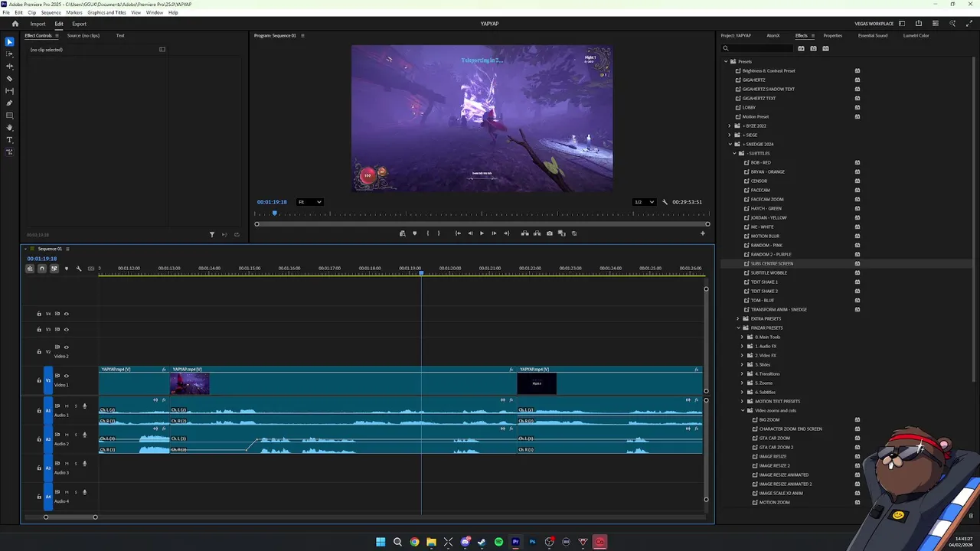
Task: Click the timeline playhead timecode 00:01:19:18
Action: point(42,259)
